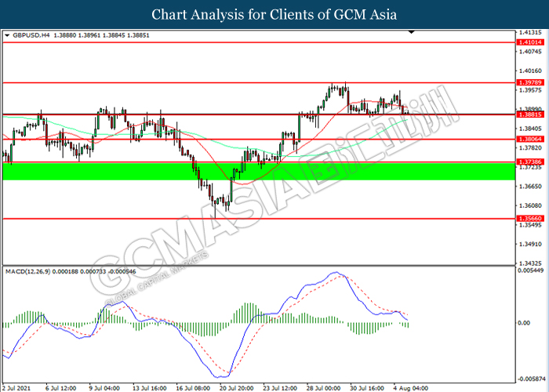Image resolution: width=549 pixels, height=392 pixels.
Task: Click the '20 Jul 20:00' time axis label
Action: coord(236,388)
